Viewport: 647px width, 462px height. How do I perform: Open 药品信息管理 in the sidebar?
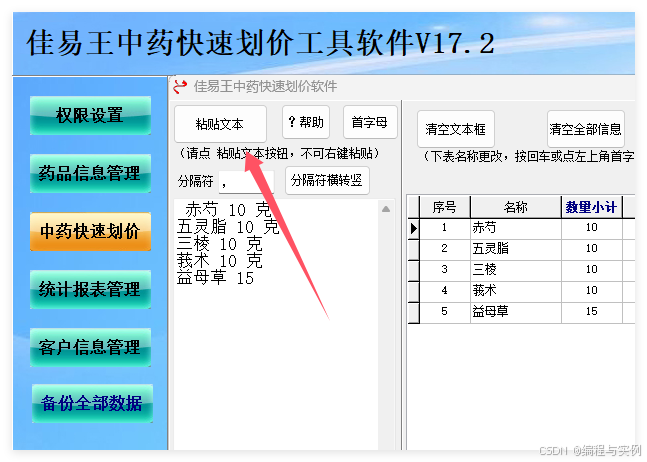point(90,173)
